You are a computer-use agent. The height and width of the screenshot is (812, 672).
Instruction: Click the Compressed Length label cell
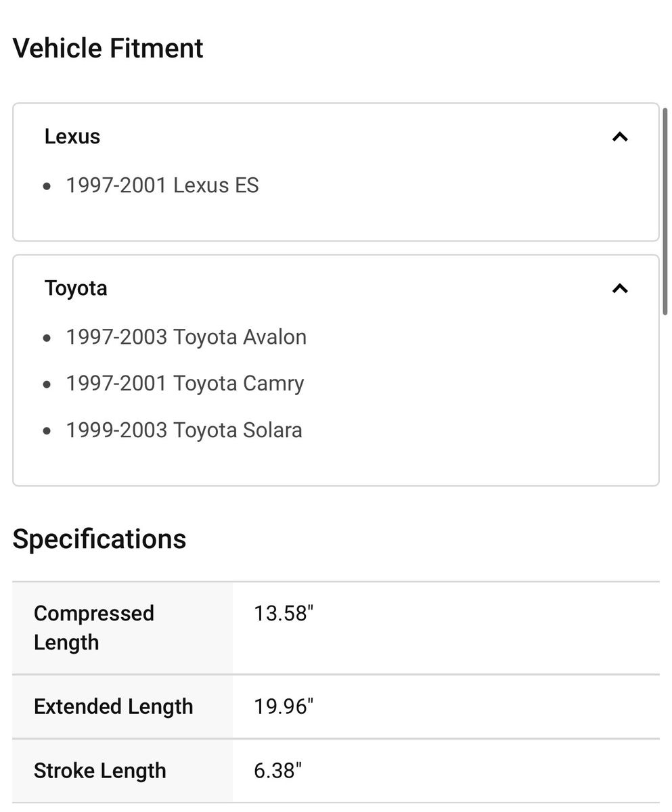(122, 628)
